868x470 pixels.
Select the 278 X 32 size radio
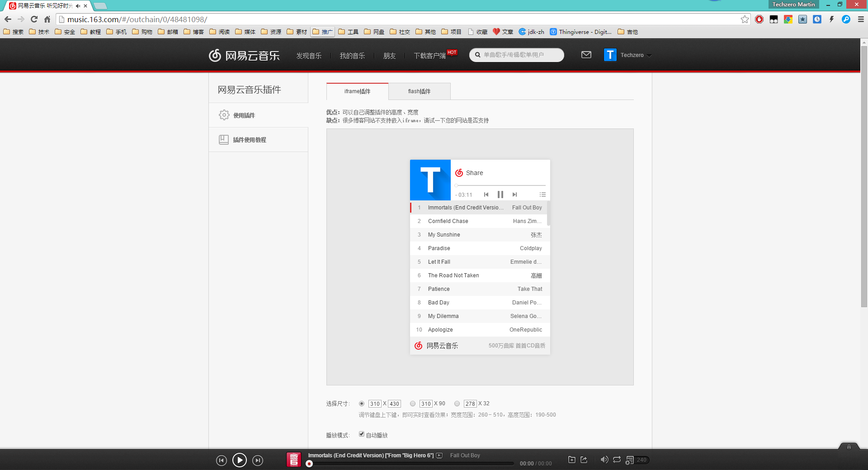[457, 404]
